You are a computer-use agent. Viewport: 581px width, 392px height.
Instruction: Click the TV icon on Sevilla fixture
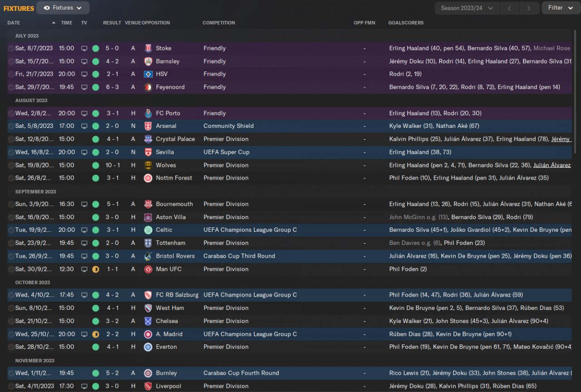84,152
